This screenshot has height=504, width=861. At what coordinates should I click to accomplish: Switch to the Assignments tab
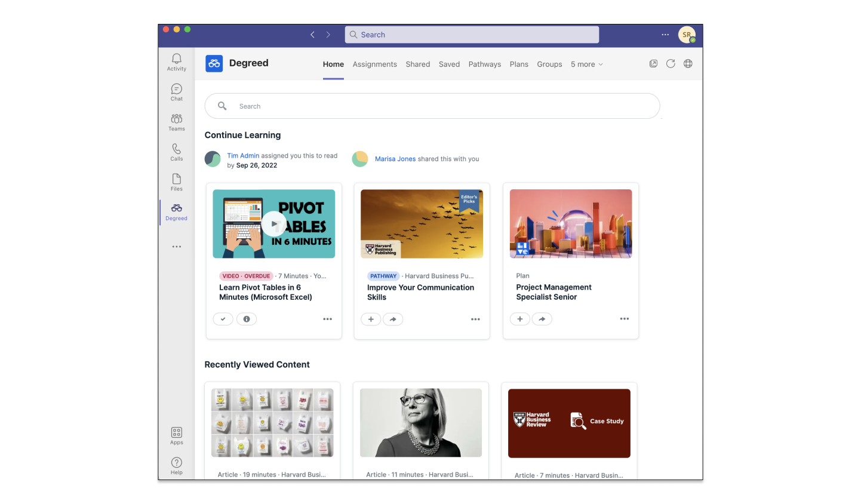point(374,64)
